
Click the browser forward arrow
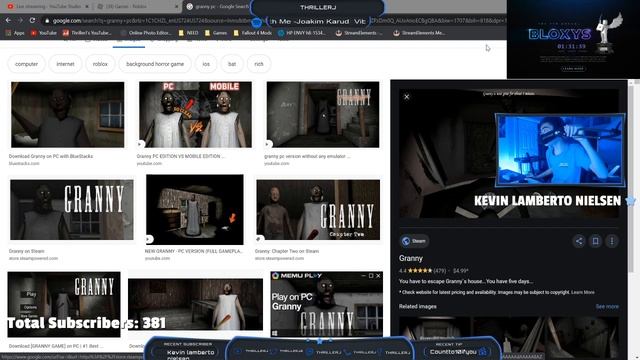20,20
